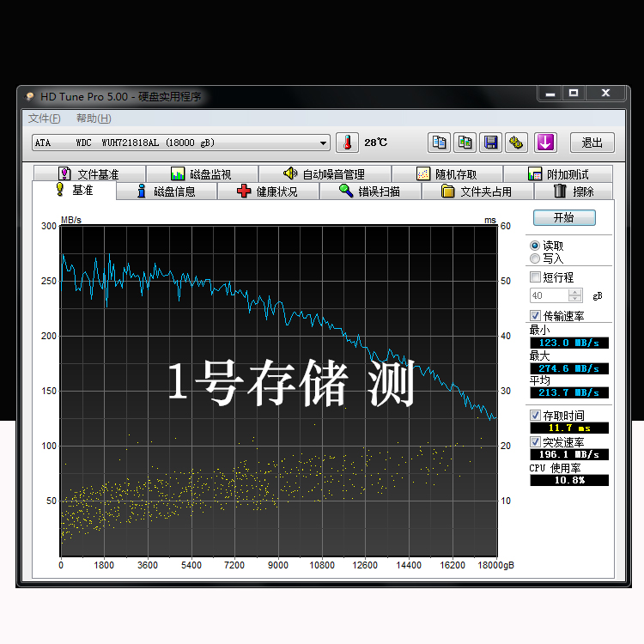Click the HD Tune Pro title bar icon
Viewport: 644px width, 644px height.
29,97
